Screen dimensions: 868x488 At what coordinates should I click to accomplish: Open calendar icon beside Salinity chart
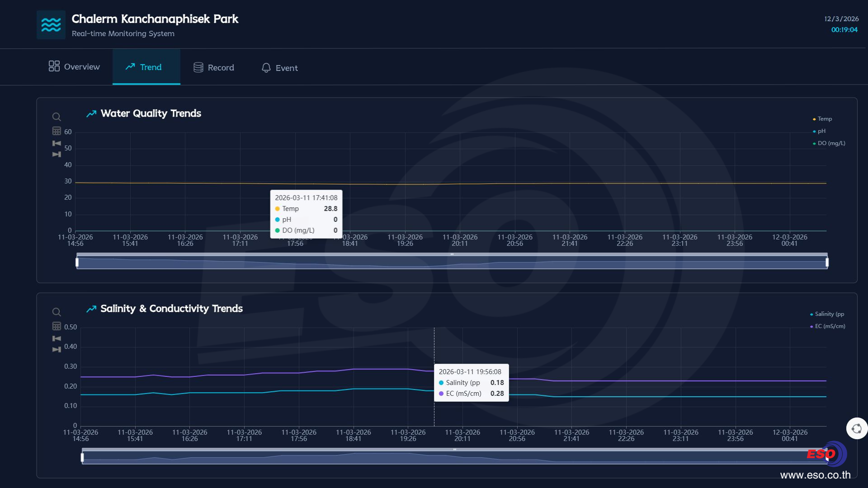click(57, 326)
